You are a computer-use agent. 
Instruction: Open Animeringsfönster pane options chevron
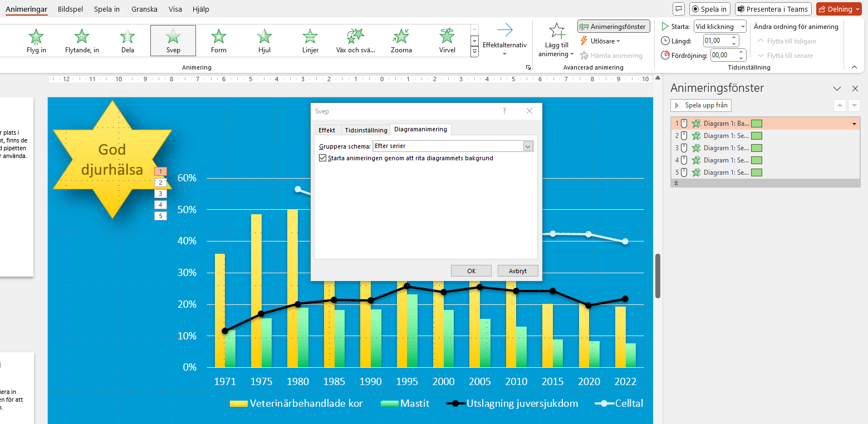point(837,88)
